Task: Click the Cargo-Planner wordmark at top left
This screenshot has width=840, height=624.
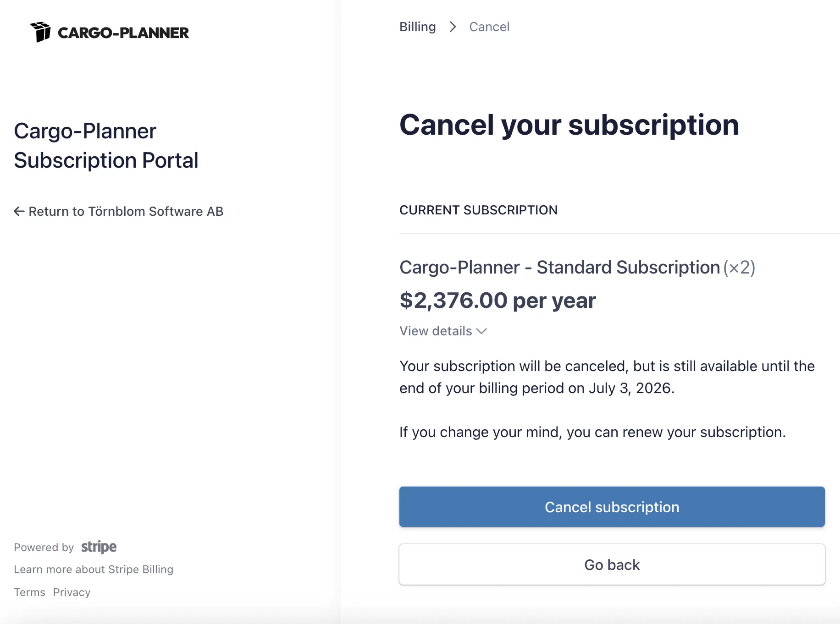Action: pos(123,32)
